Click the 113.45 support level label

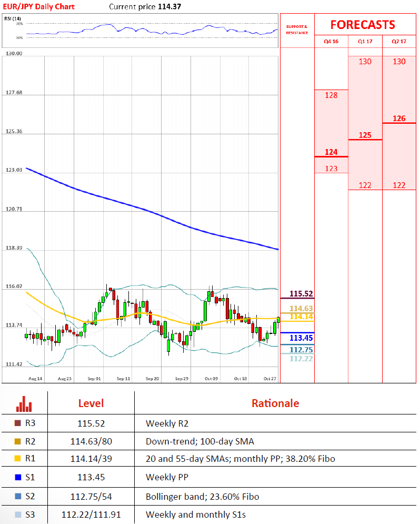(x=301, y=338)
